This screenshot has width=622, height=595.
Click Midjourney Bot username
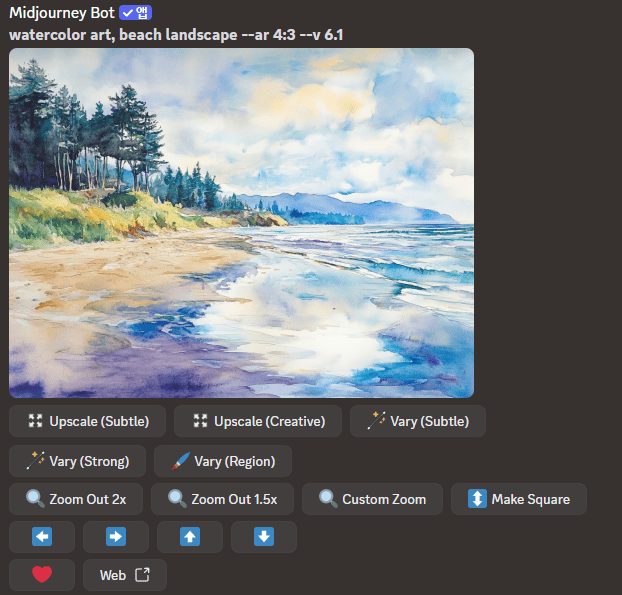coord(62,13)
